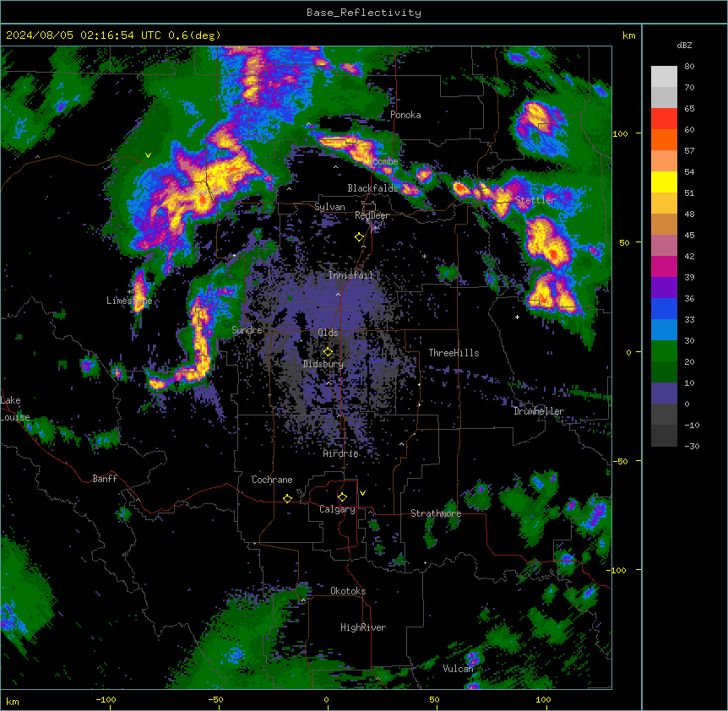Select the slate purple 10-0 dBZ swatch

[664, 393]
